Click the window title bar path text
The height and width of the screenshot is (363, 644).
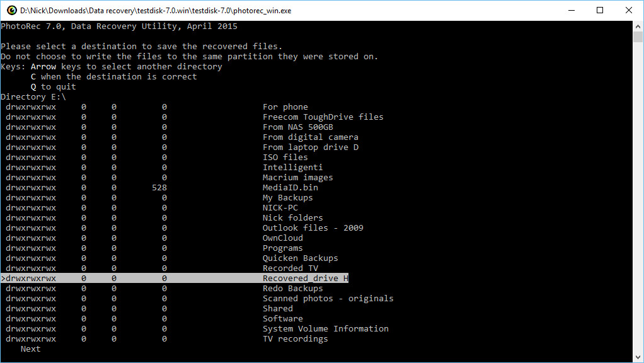coord(156,11)
